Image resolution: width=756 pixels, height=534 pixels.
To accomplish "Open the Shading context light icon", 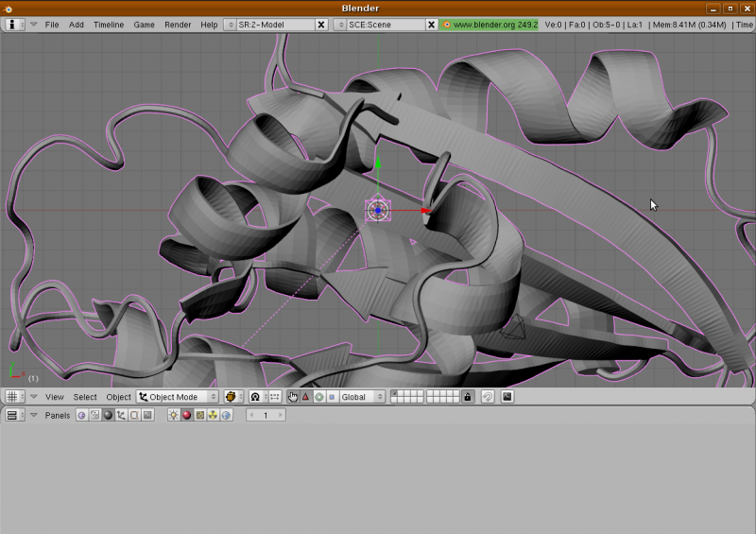I will [173, 416].
